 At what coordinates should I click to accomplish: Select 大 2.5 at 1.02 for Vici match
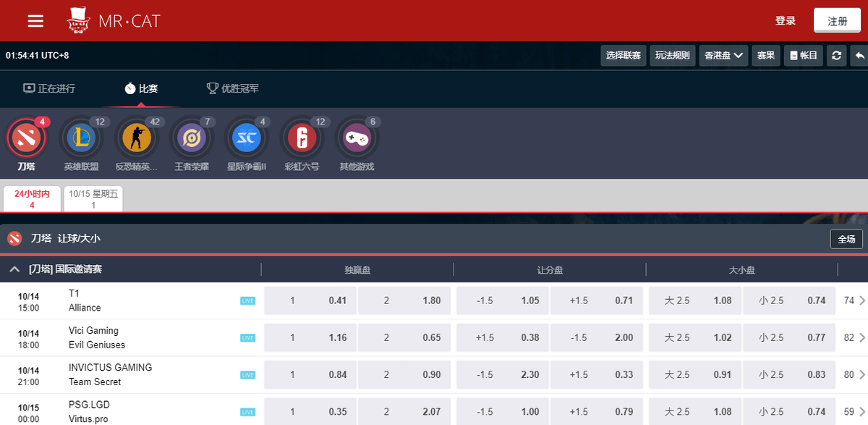[x=694, y=337]
